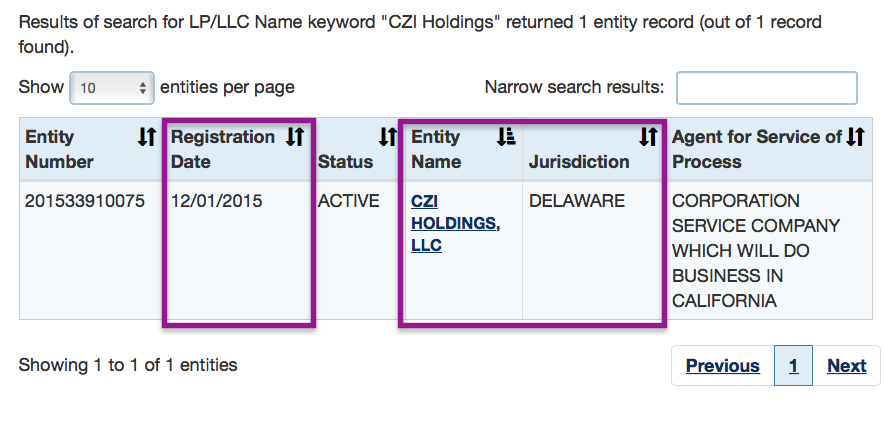Toggle sort arrows on Status column
The image size is (885, 421).
(x=388, y=138)
